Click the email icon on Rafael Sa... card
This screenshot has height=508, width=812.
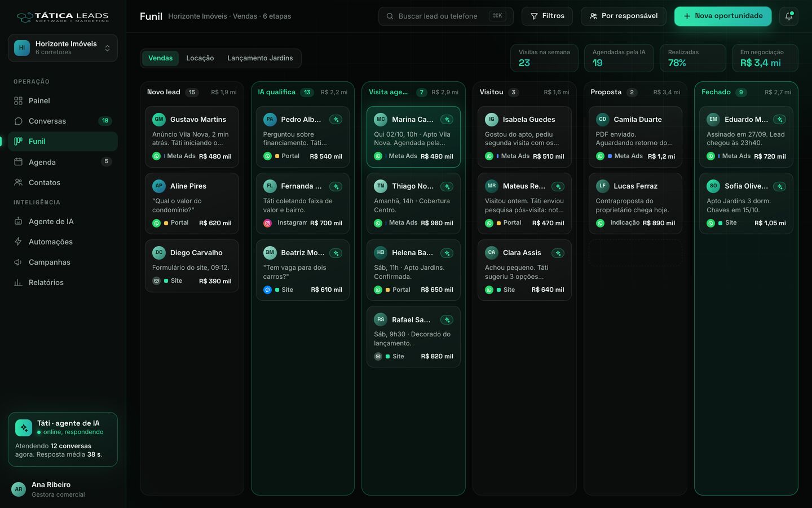pos(378,356)
